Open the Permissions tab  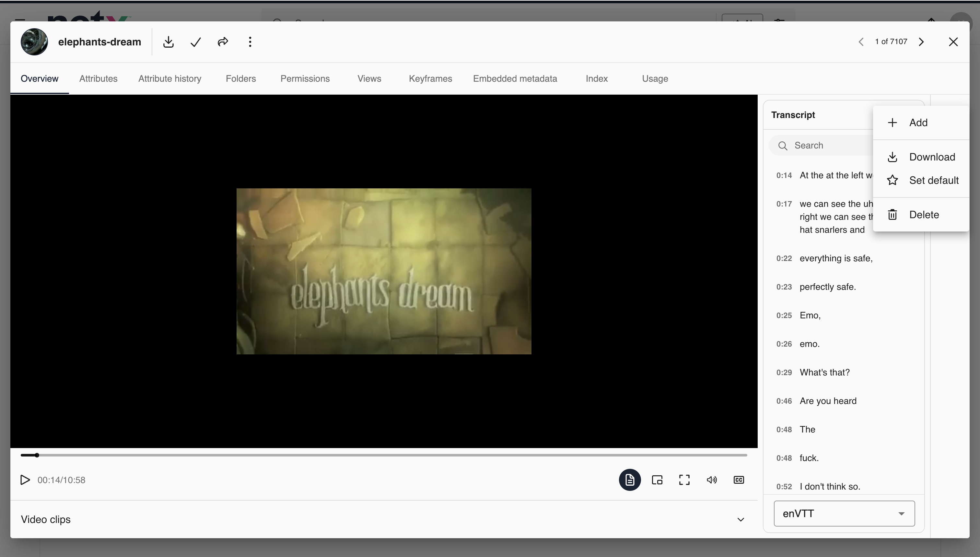click(x=305, y=78)
